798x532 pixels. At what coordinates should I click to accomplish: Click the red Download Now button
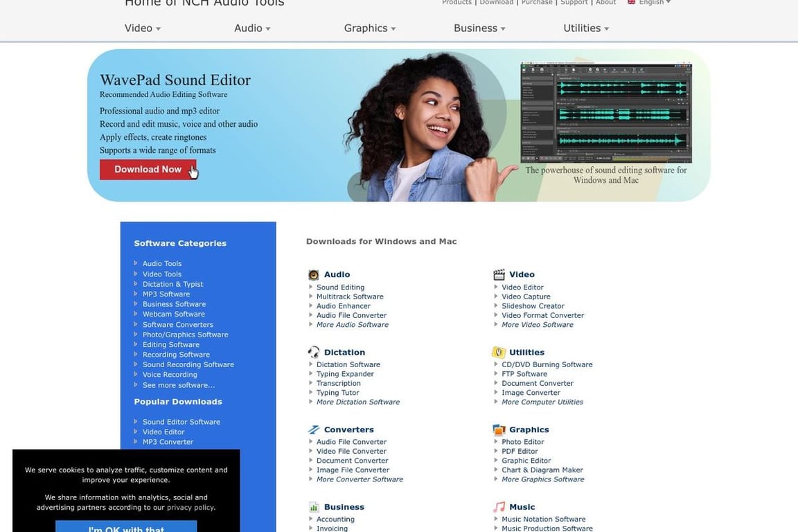148,170
